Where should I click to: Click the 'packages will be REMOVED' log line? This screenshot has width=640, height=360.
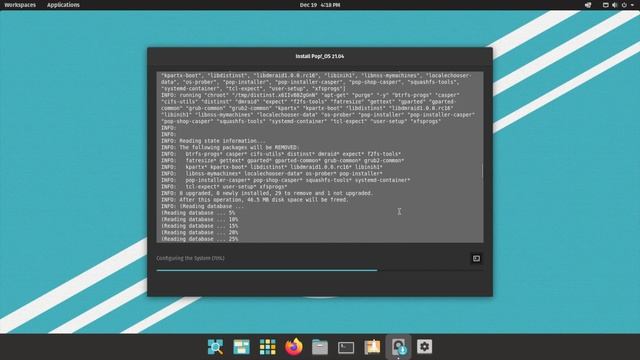pyautogui.click(x=229, y=147)
